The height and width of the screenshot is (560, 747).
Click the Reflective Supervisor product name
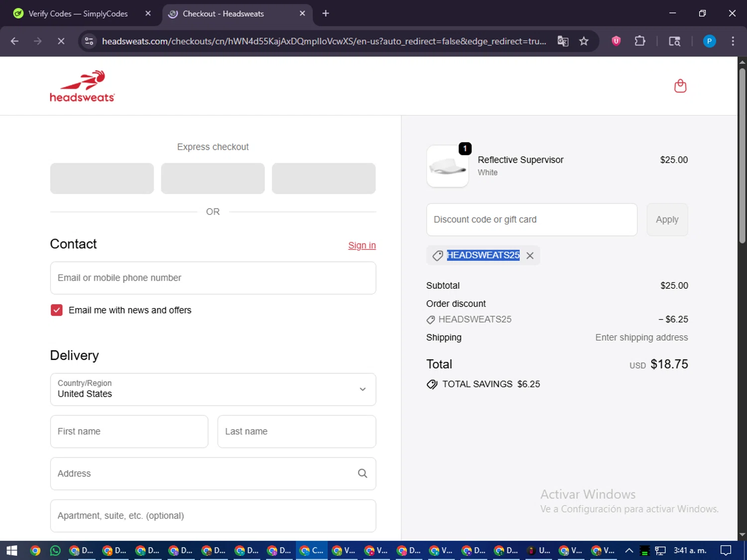coord(520,160)
